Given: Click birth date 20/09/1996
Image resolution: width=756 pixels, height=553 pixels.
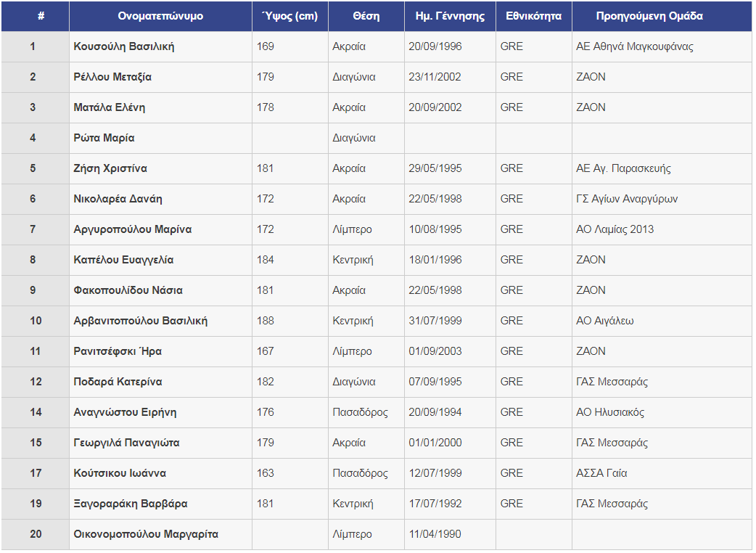Looking at the screenshot, I should [x=435, y=46].
